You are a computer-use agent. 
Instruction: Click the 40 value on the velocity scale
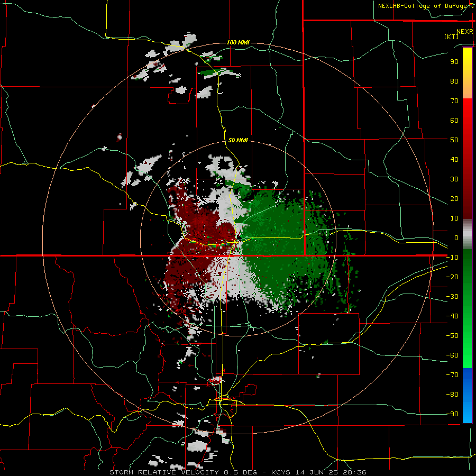coord(454,160)
